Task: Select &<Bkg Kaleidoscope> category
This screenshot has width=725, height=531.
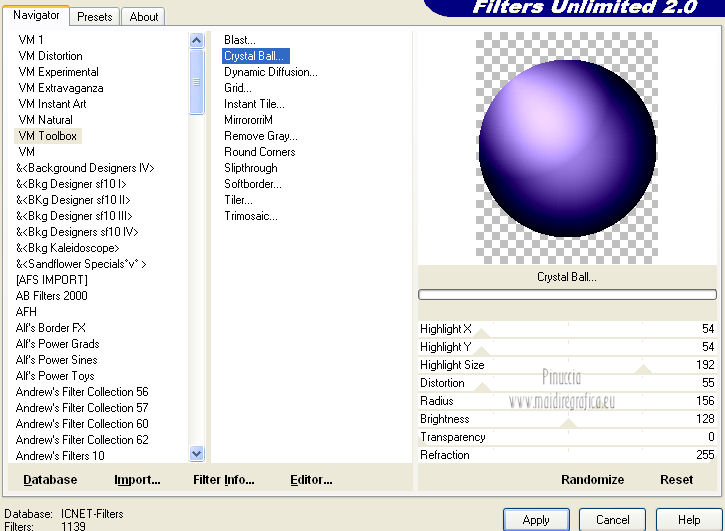Action: 68,248
